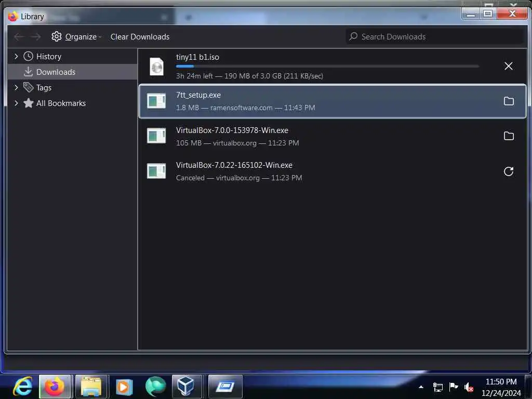Cancel the tiny11 b1.iso download
The image size is (532, 399).
[x=508, y=66]
